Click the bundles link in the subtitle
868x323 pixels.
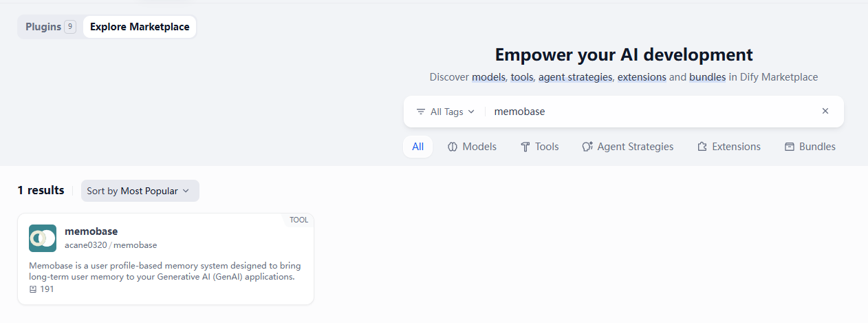click(x=707, y=77)
